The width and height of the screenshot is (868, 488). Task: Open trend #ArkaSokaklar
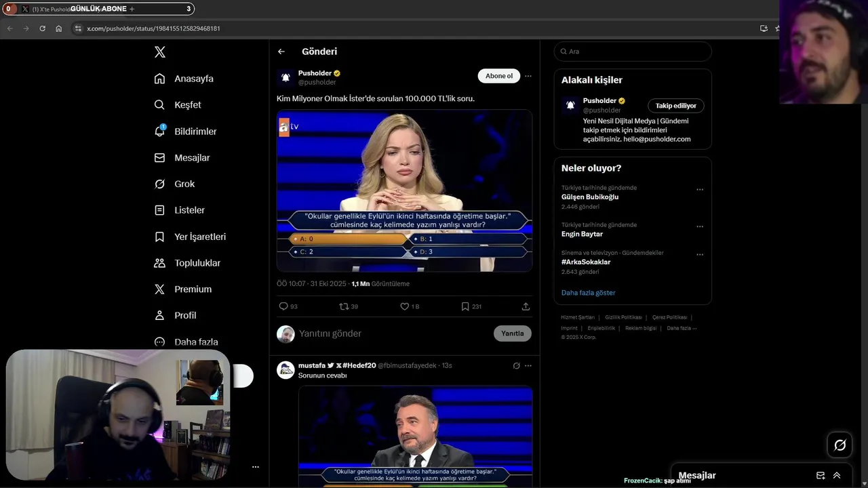586,262
